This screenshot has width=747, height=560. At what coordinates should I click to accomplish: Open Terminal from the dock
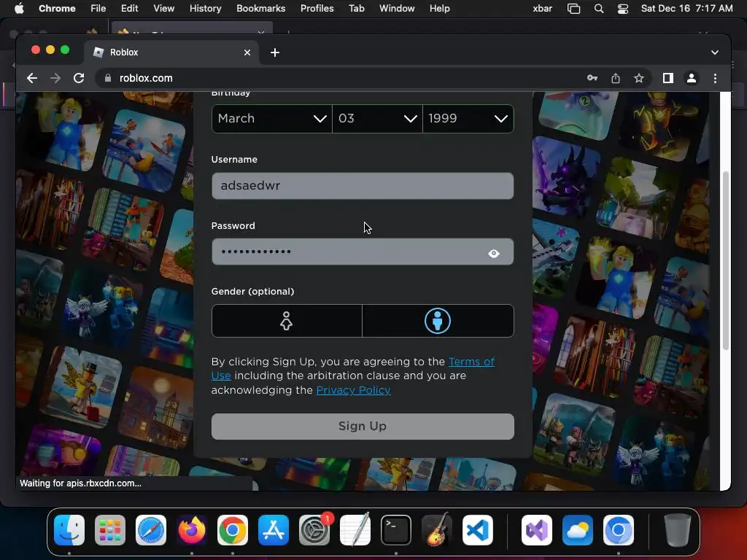(396, 530)
